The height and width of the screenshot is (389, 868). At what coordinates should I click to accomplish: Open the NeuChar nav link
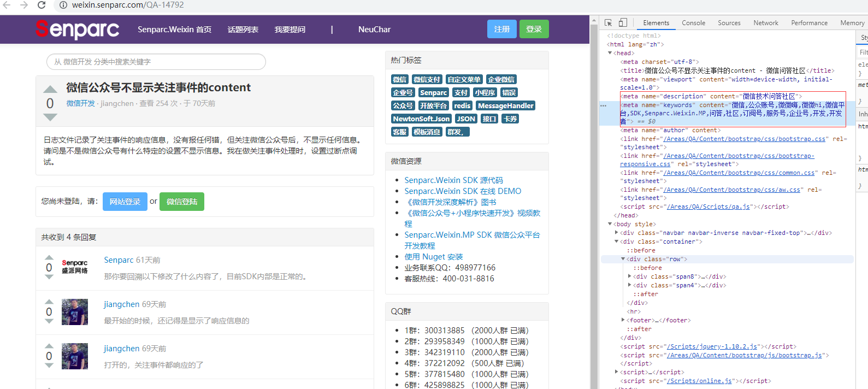pos(374,30)
